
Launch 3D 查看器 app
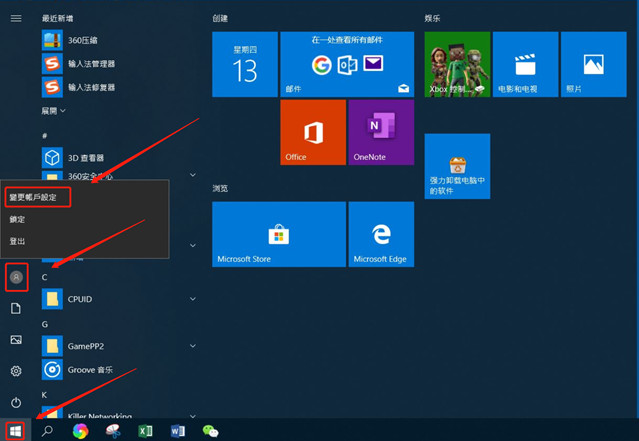119,158
